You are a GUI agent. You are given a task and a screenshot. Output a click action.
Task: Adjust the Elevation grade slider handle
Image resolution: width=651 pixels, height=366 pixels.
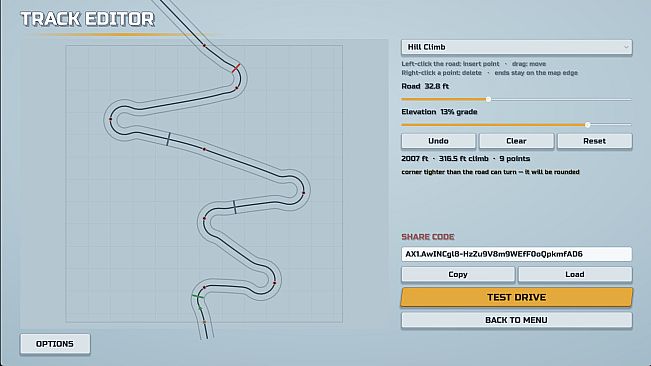tap(587, 124)
